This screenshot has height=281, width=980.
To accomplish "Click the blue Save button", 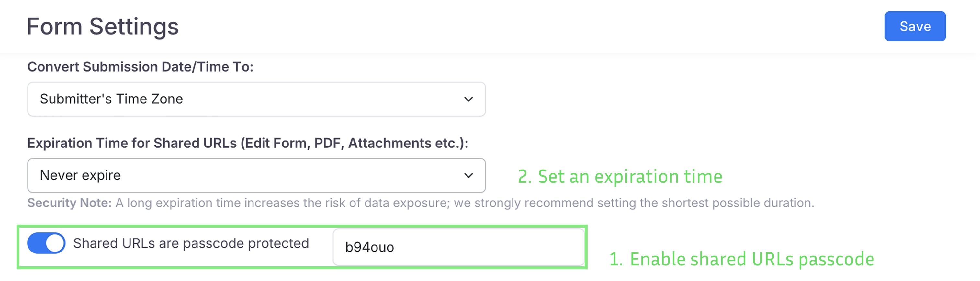I will [x=915, y=26].
